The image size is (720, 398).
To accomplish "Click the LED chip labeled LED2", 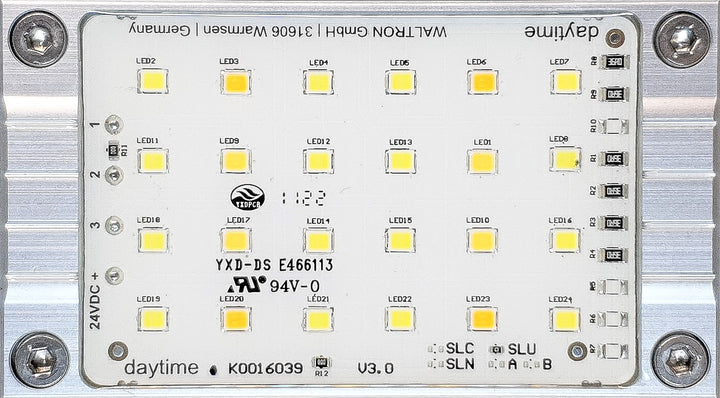I will 153,81.
